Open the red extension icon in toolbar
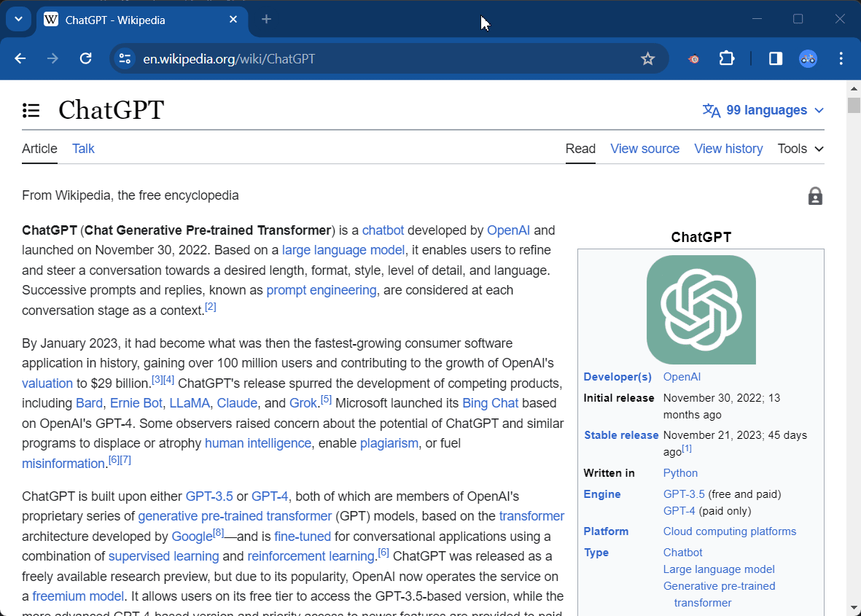 (x=694, y=59)
